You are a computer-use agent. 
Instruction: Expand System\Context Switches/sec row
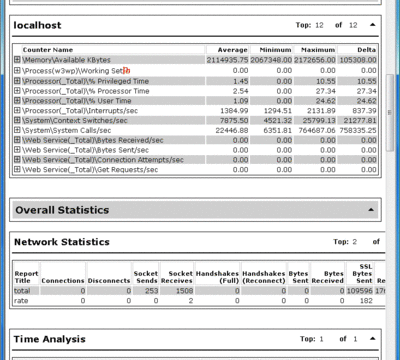pos(17,120)
